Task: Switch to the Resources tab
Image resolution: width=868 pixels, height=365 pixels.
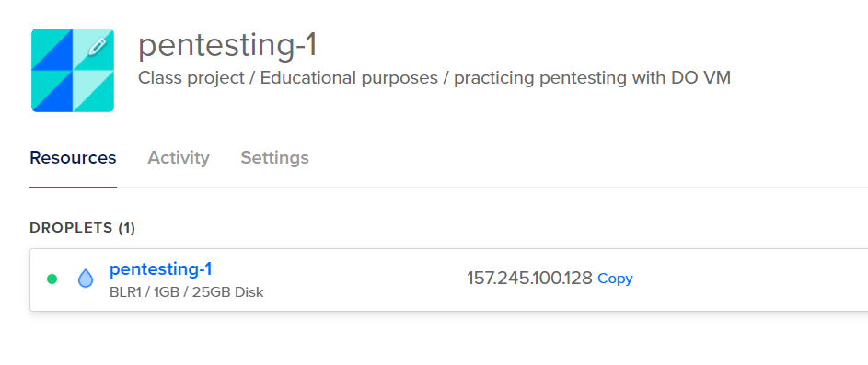Action: click(73, 157)
